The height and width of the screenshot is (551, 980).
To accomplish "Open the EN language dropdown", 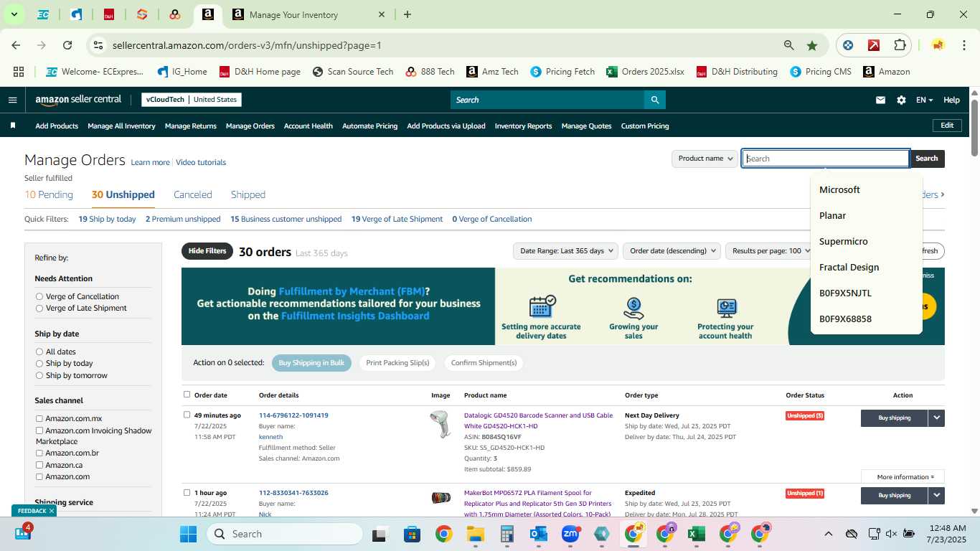I will 924,100.
